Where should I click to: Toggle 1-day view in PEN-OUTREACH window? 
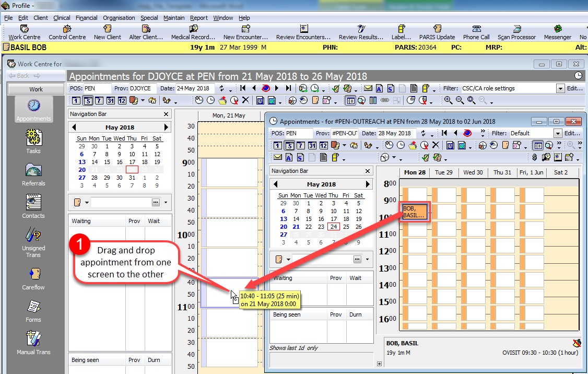tap(277, 146)
